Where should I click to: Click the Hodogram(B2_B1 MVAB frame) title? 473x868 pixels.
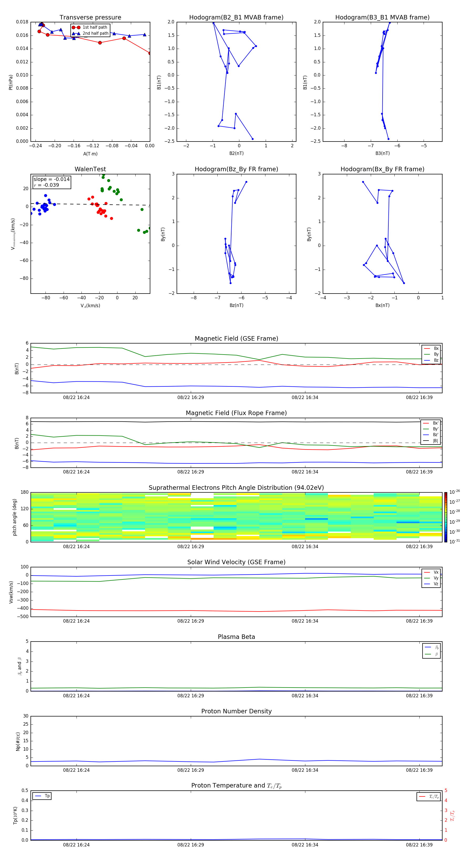236,18
